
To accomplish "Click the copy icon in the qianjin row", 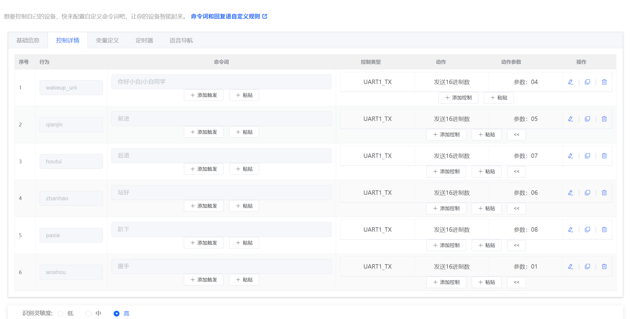I will (x=588, y=119).
